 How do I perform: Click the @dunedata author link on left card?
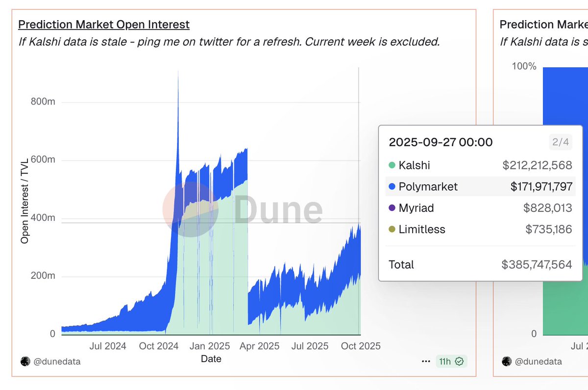click(x=57, y=362)
